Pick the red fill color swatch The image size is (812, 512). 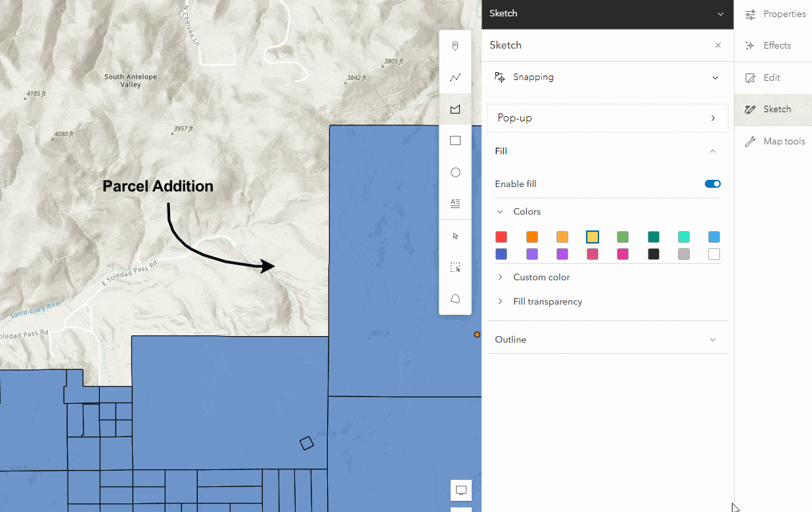(501, 236)
